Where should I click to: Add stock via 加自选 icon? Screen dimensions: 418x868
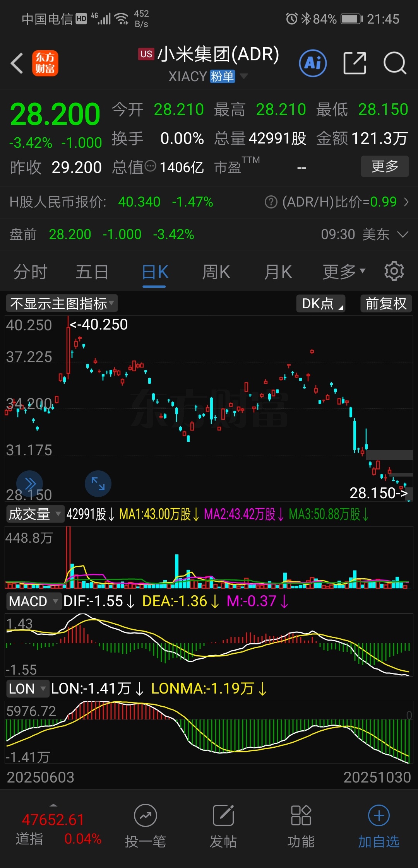coord(379,816)
